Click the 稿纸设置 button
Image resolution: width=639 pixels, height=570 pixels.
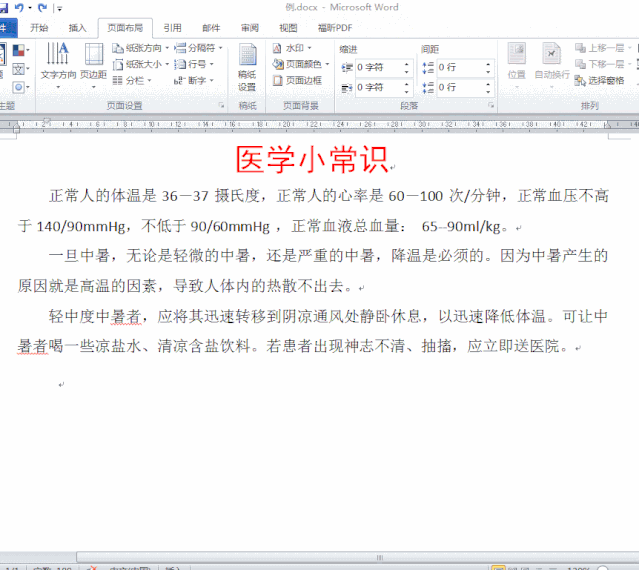click(x=247, y=68)
